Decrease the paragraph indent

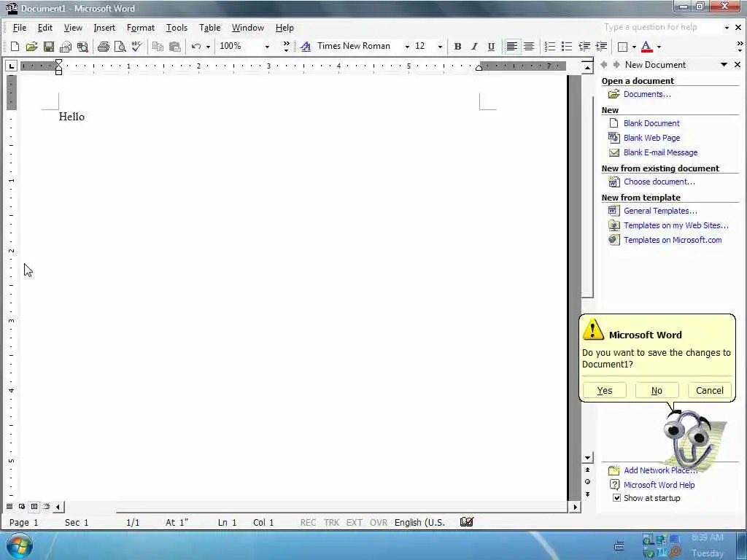[584, 46]
